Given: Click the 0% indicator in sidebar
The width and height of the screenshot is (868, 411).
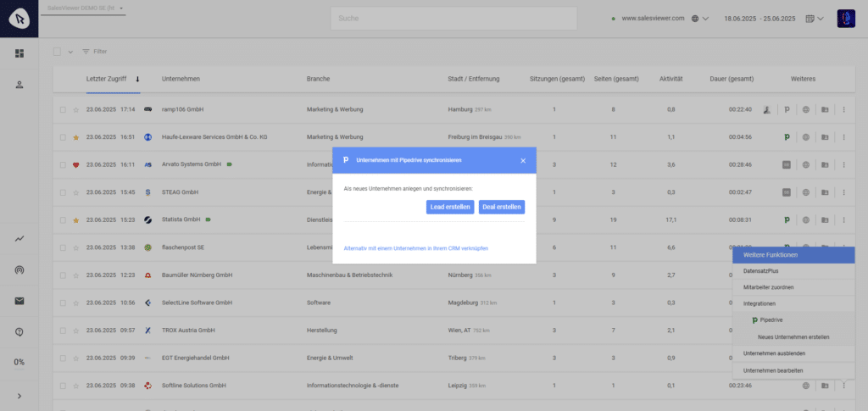Looking at the screenshot, I should pyautogui.click(x=19, y=363).
